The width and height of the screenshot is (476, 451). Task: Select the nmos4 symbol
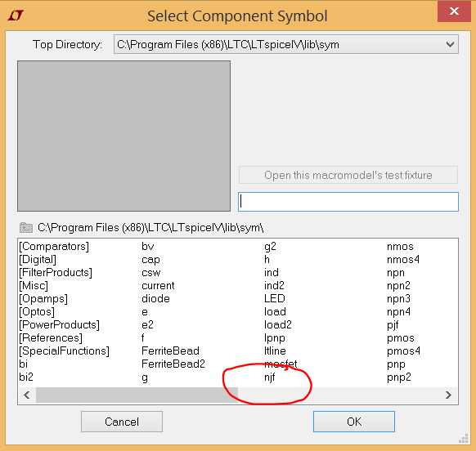coord(403,260)
